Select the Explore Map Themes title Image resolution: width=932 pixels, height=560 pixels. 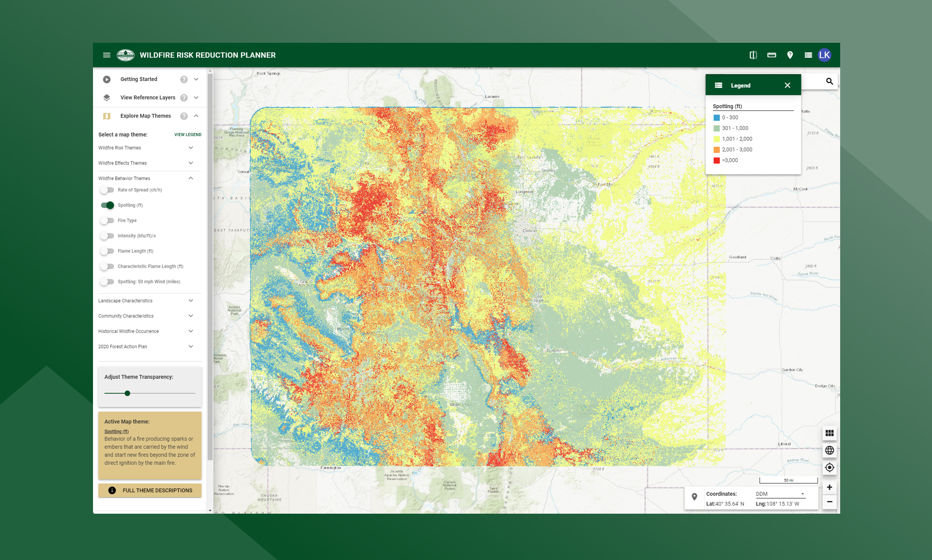(146, 116)
